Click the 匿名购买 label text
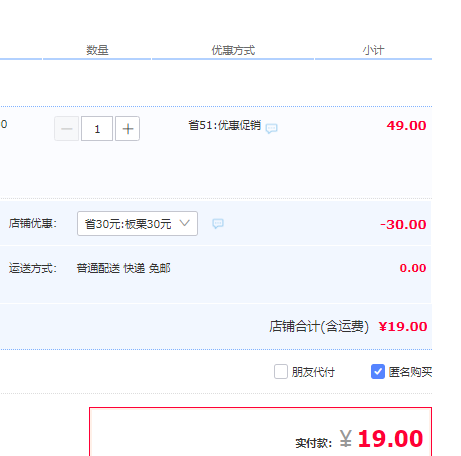This screenshot has width=461, height=456. click(410, 372)
